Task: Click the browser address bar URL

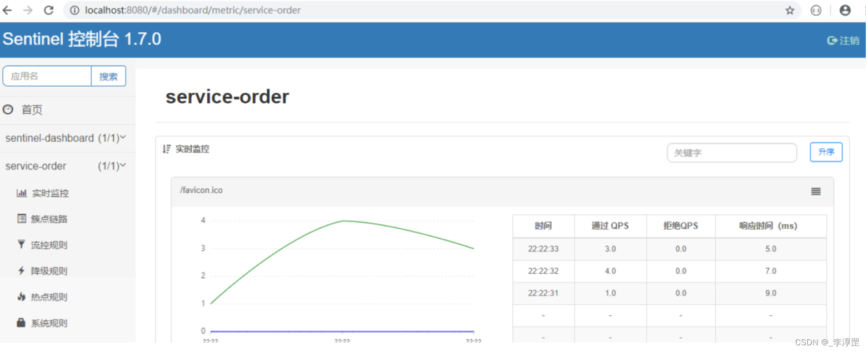Action: click(193, 10)
